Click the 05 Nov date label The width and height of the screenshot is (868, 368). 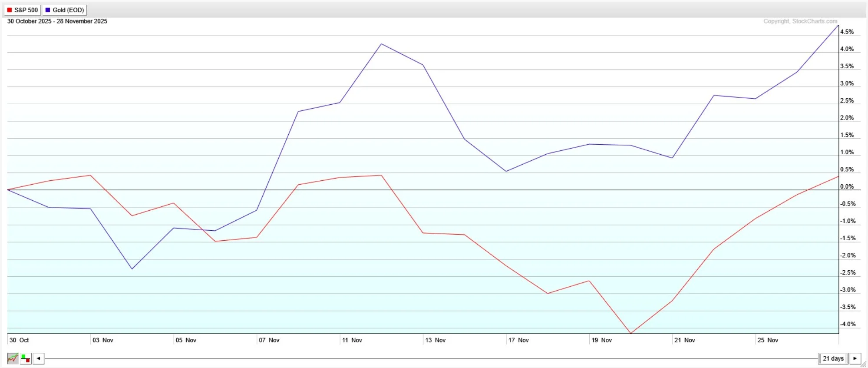(186, 340)
